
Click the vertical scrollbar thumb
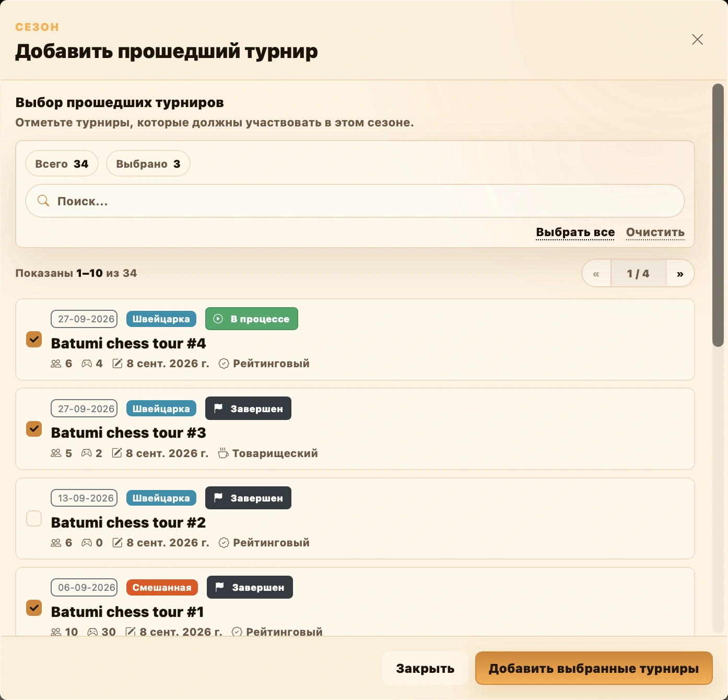pos(718,215)
